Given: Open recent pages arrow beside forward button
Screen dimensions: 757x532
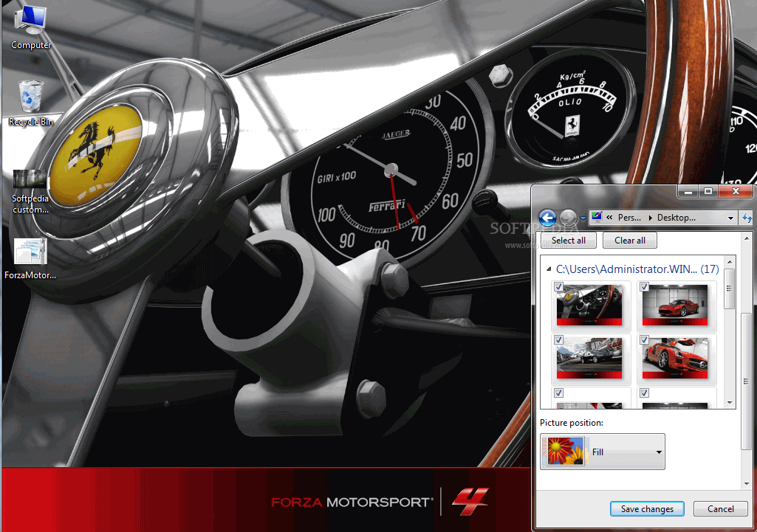Looking at the screenshot, I should tap(583, 218).
